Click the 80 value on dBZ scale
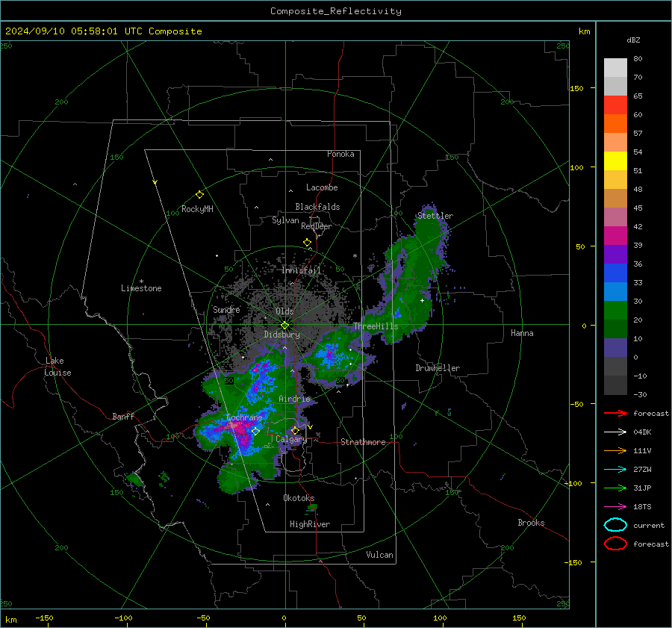The image size is (672, 628). (638, 59)
